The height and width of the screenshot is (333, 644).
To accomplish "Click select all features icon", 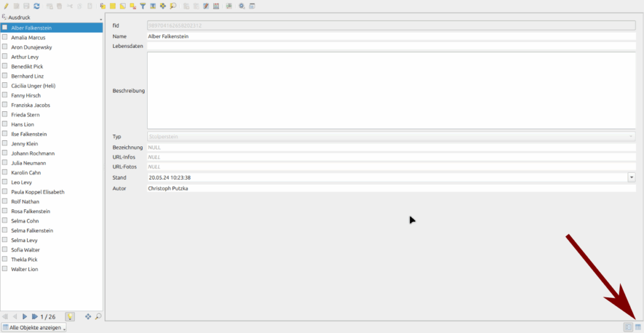I will click(113, 6).
